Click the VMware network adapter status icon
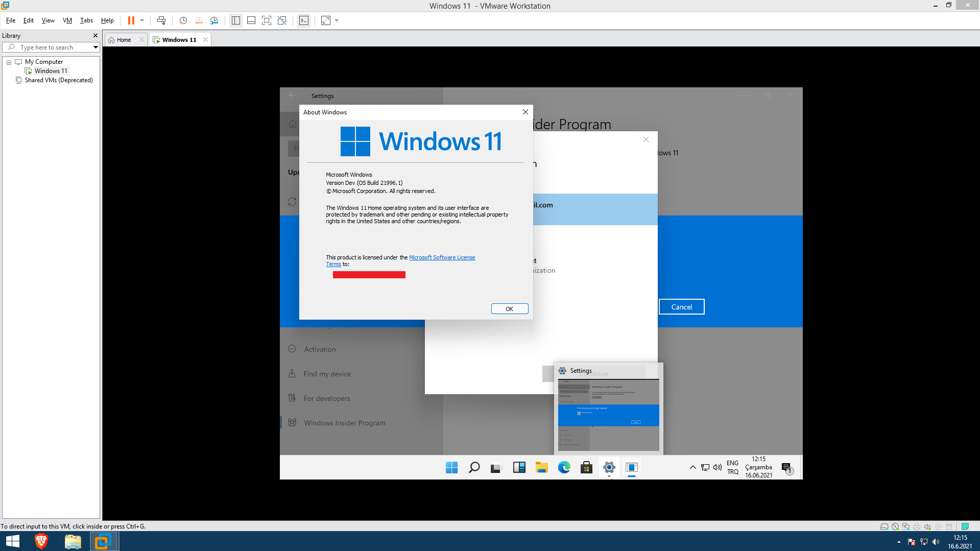The width and height of the screenshot is (980, 551). point(905,526)
